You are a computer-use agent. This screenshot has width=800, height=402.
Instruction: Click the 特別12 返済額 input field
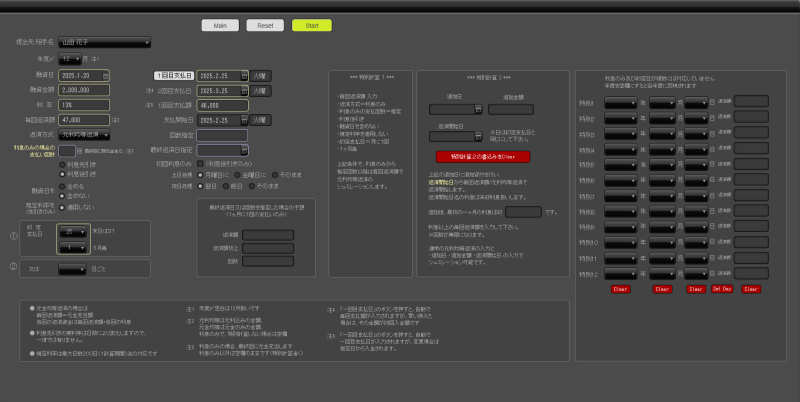[751, 273]
